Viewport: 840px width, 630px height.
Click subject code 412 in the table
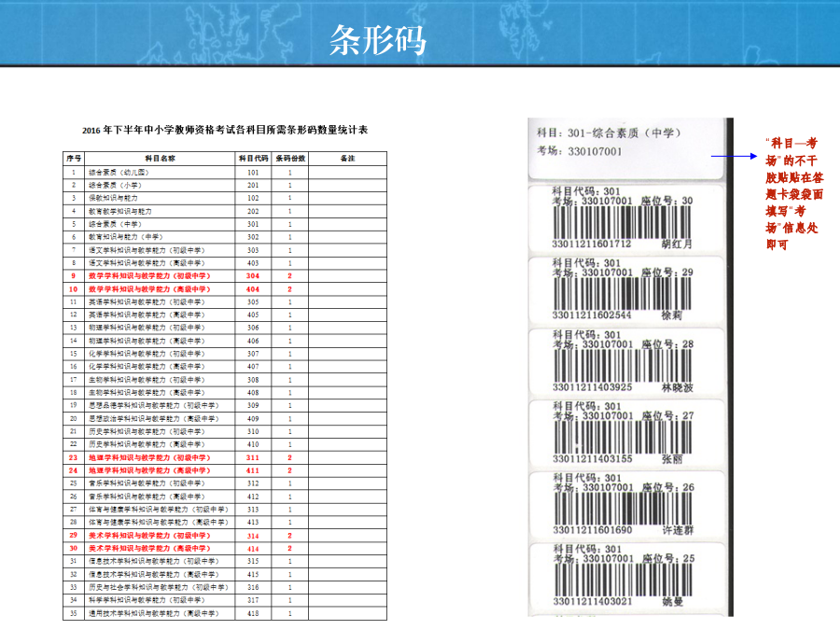coord(253,497)
